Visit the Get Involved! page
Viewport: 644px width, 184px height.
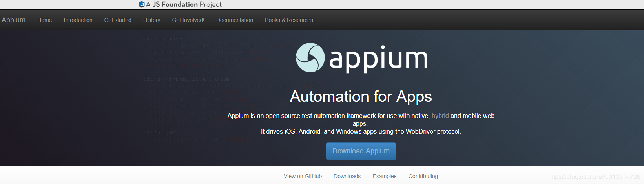point(188,20)
